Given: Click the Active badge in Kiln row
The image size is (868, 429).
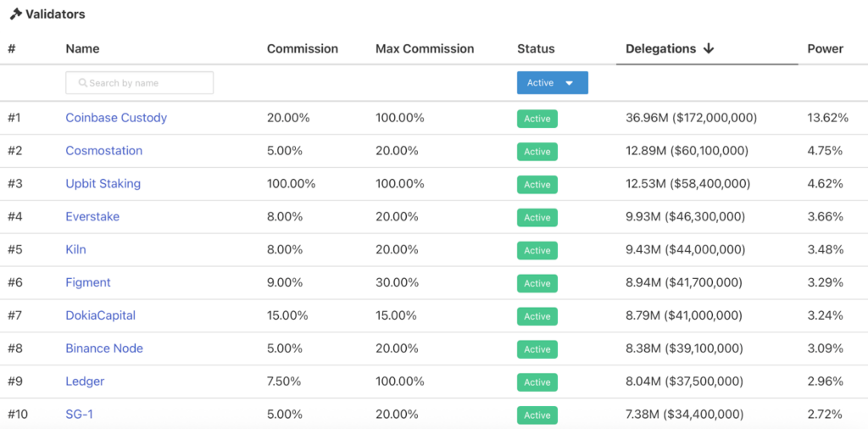Looking at the screenshot, I should [537, 250].
